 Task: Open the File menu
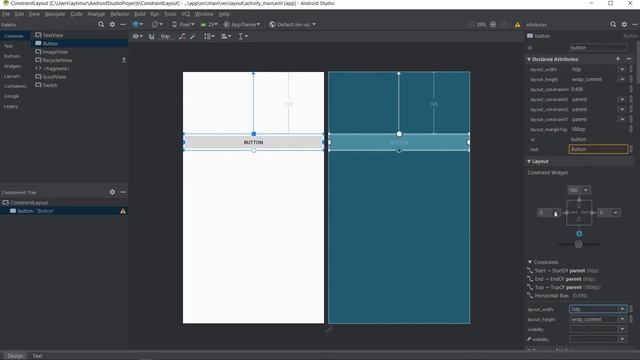click(x=6, y=14)
